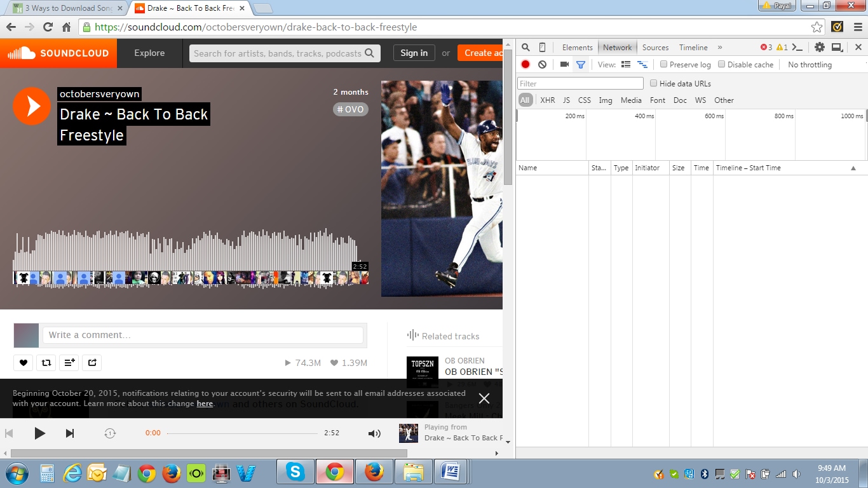Image resolution: width=868 pixels, height=488 pixels.
Task: Switch to the Sources tab
Action: [655, 48]
